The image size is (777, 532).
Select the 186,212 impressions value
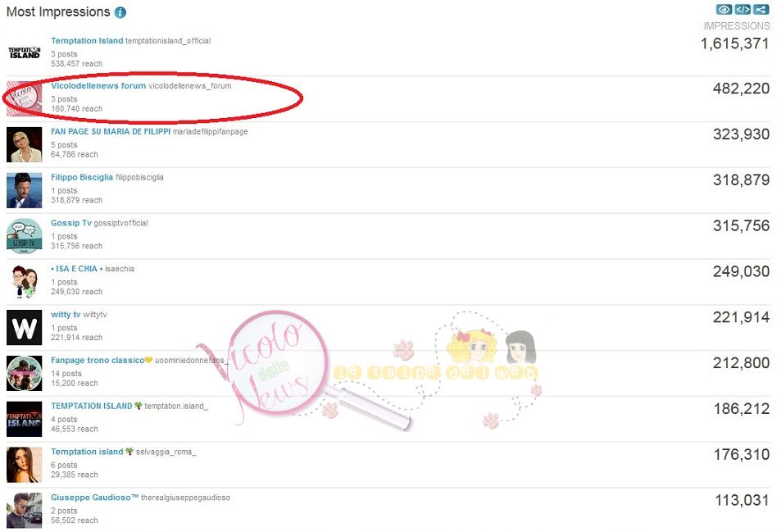(741, 409)
